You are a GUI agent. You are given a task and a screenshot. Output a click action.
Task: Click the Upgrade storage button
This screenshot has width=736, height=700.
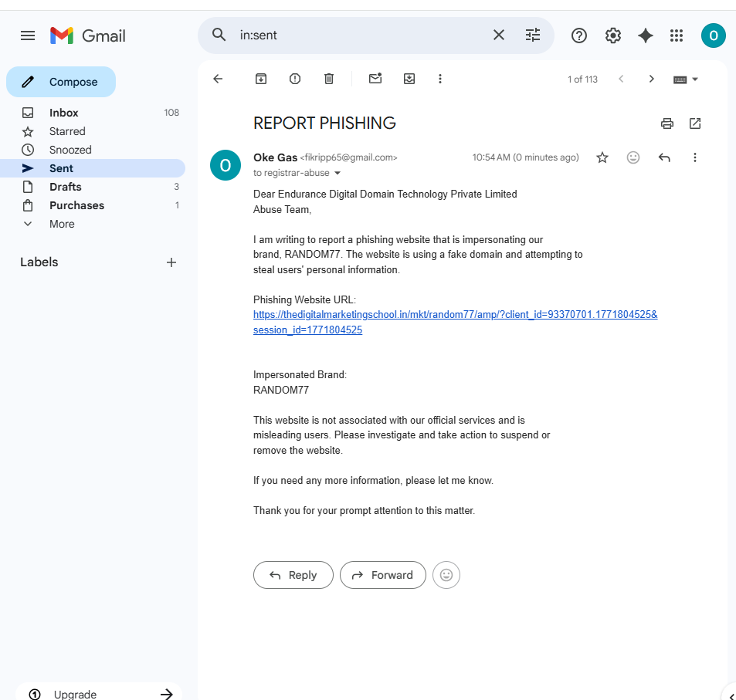(99, 693)
